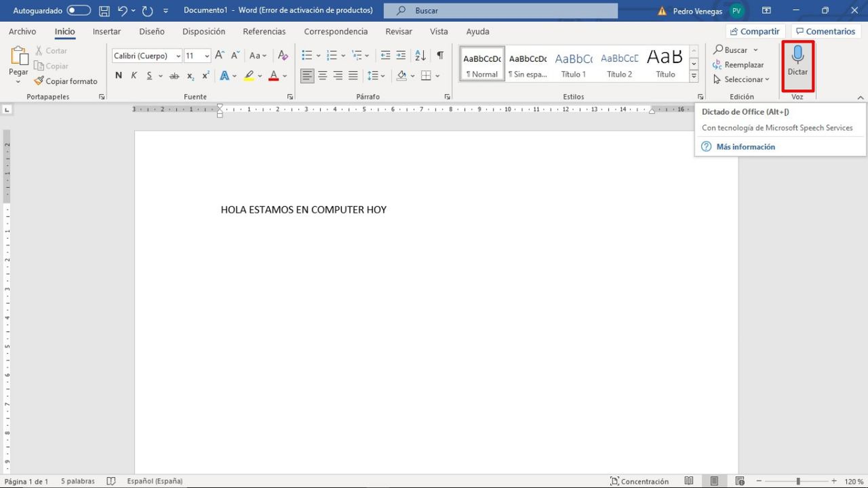Click the ribbon display options icon
The width and height of the screenshot is (868, 488).
[x=766, y=10]
